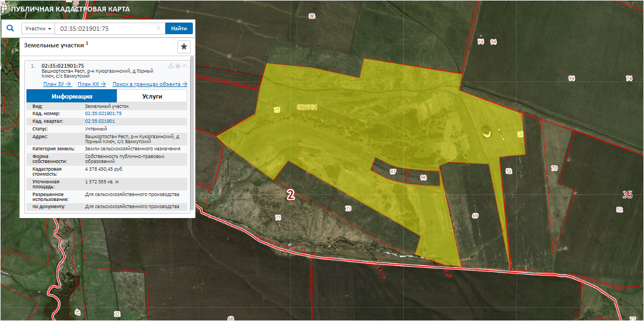Open the План КК link
Screen dimensions: 644x321
tap(91, 84)
